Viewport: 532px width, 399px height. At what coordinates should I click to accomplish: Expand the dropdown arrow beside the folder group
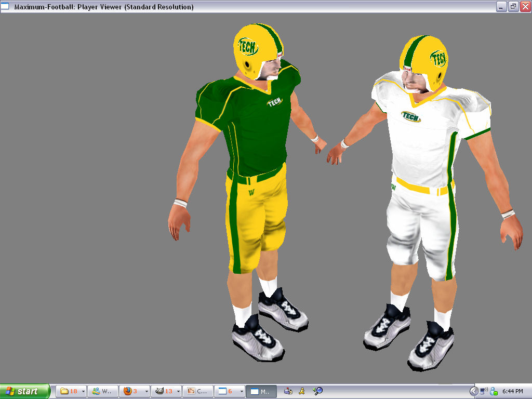click(x=82, y=391)
